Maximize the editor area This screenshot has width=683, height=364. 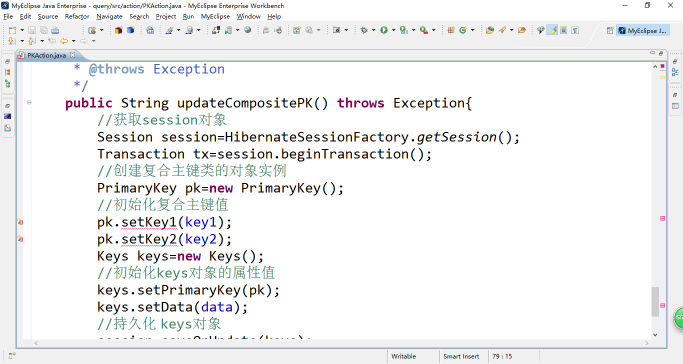(x=661, y=53)
